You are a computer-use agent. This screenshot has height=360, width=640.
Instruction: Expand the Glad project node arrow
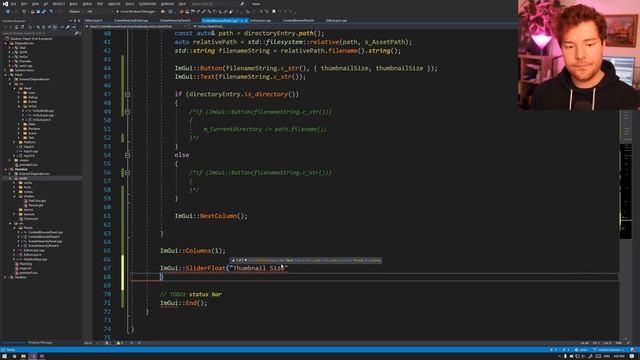10,48
